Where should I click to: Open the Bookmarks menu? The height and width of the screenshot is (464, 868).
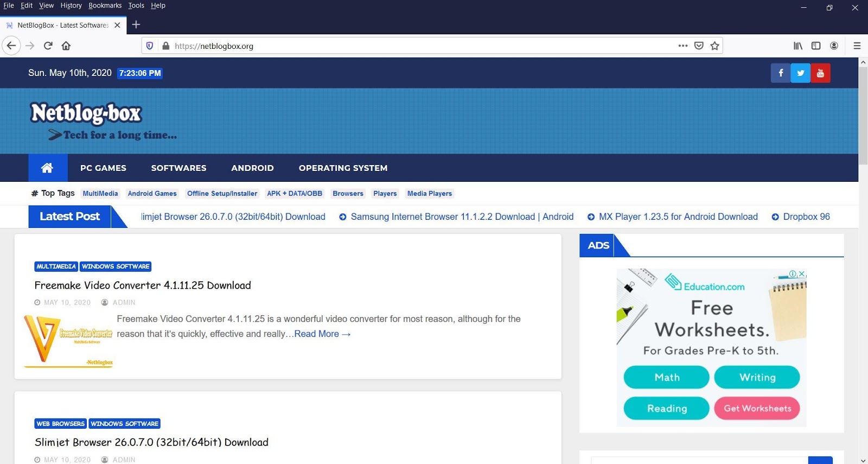point(105,5)
